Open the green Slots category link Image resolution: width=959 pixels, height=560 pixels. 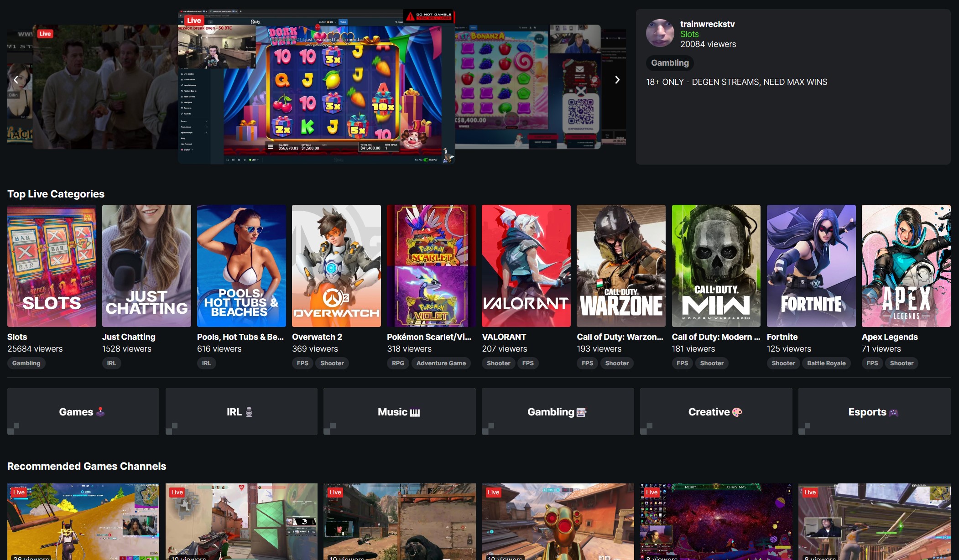(689, 34)
